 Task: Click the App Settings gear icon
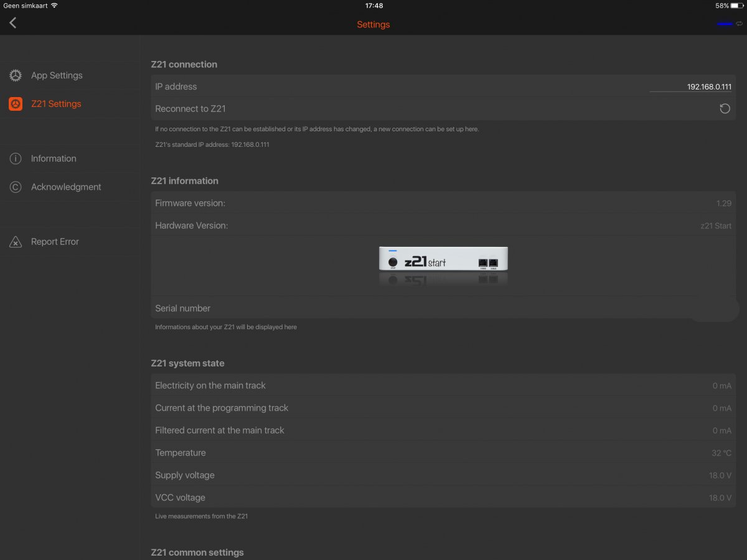[x=16, y=75]
